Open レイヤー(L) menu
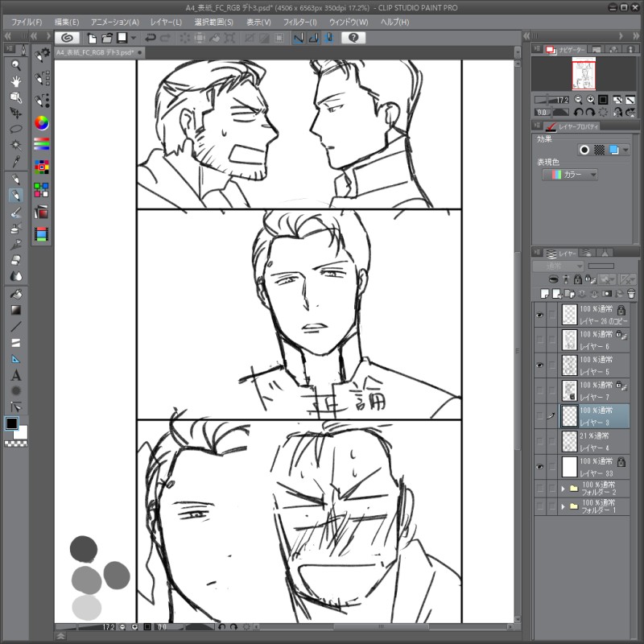Image resolution: width=644 pixels, height=644 pixels. [x=166, y=23]
